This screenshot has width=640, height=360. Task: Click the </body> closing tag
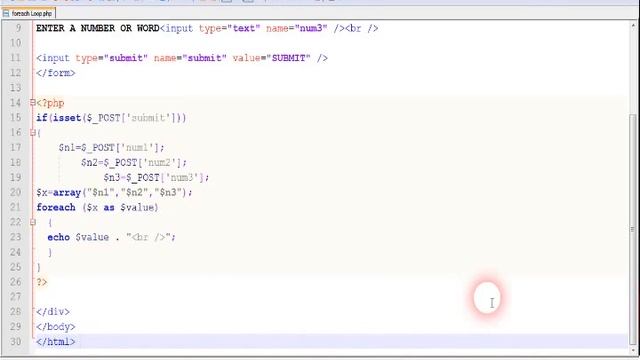coord(56,327)
